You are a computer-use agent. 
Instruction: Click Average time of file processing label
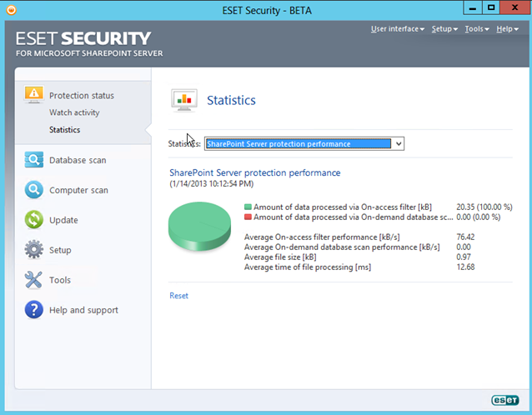[x=308, y=267]
